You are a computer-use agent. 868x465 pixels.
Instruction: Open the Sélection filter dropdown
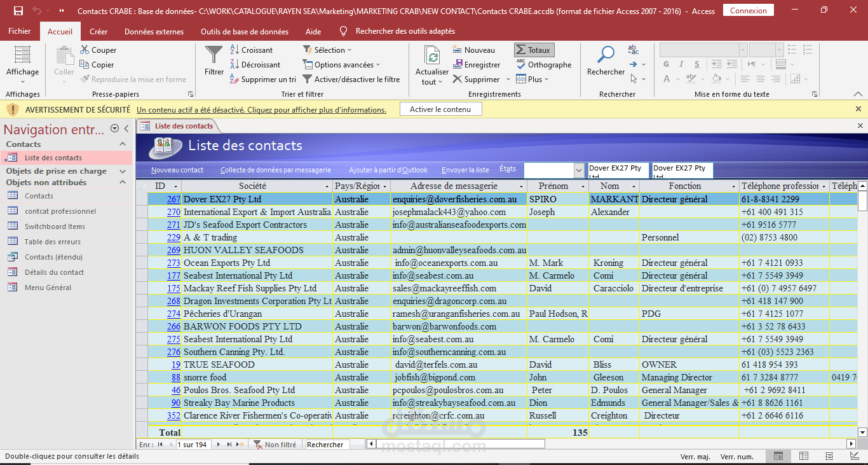(x=327, y=50)
